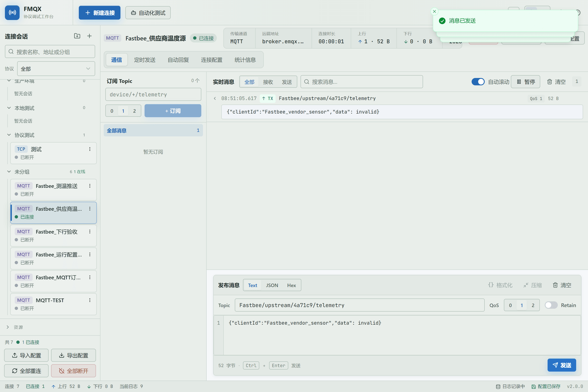Clear the publish message editor

pyautogui.click(x=562, y=285)
